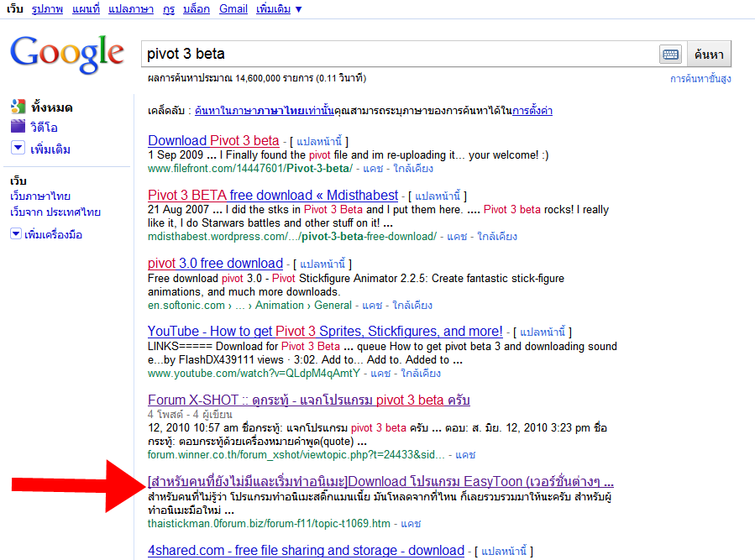This screenshot has width=755, height=560.
Task: Translate the 4shared.com result page
Action: click(504, 551)
